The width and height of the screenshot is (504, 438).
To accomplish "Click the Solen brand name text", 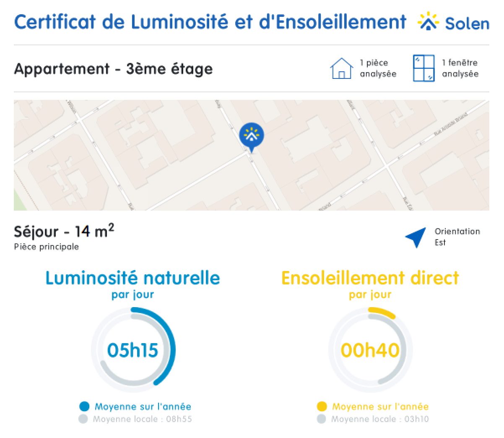I will point(467,23).
